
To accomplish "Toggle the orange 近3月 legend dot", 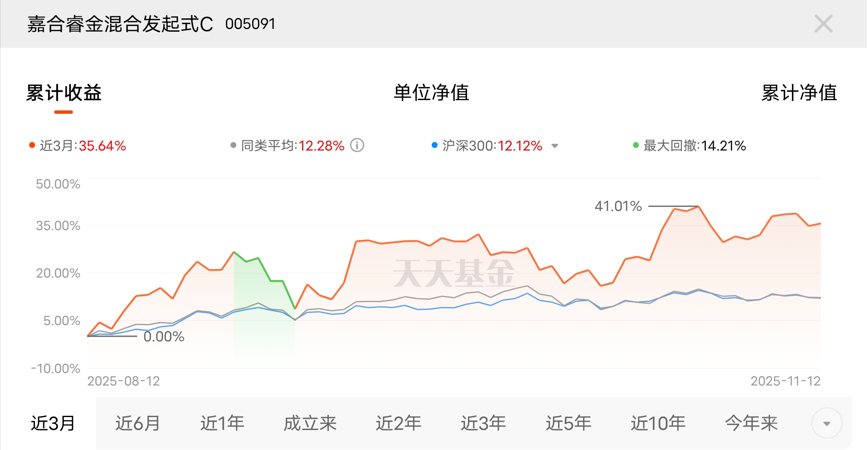I will (32, 145).
